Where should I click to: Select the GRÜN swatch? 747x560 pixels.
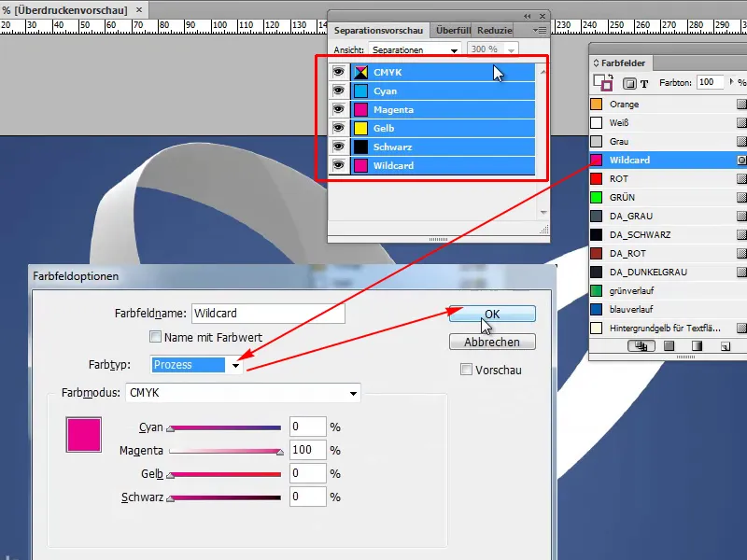click(668, 197)
